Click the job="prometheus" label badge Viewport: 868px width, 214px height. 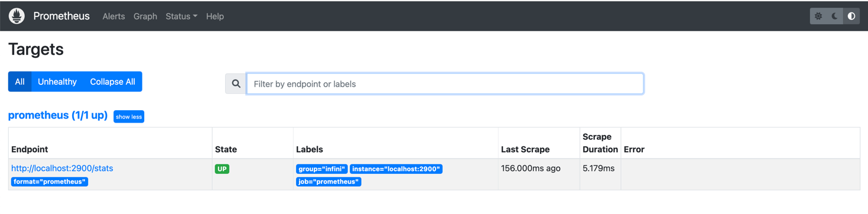(329, 182)
